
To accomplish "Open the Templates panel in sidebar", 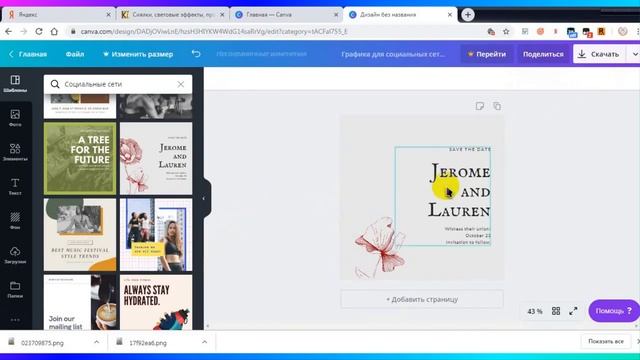I will [15, 84].
